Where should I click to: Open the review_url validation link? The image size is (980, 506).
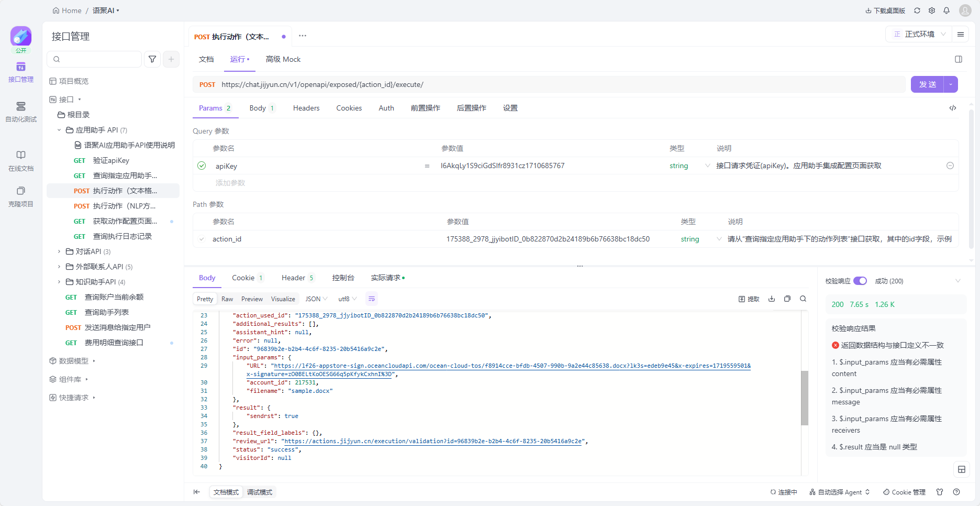433,442
